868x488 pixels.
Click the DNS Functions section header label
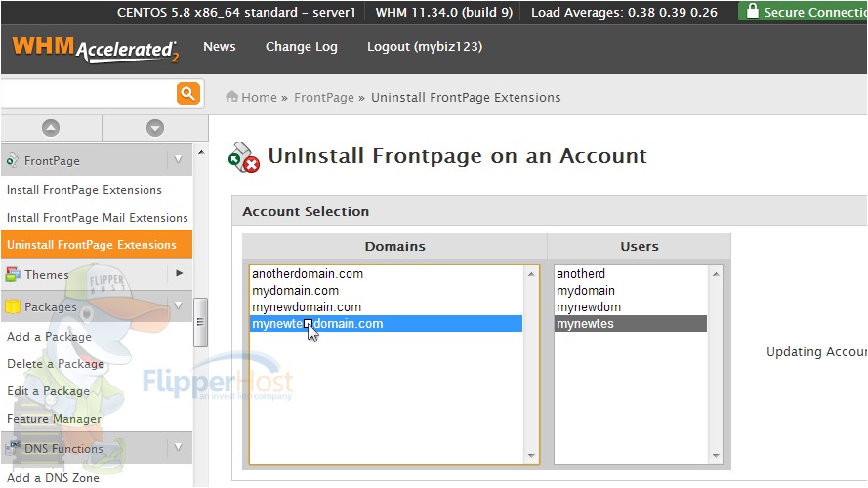point(63,449)
